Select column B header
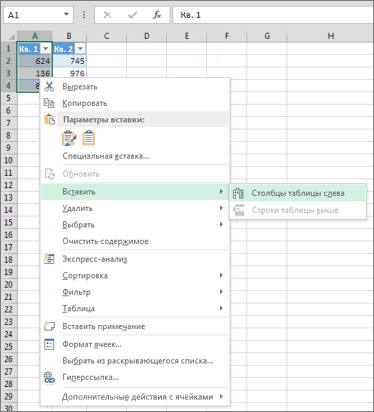Viewport: 374px width, 412px height. (x=69, y=36)
